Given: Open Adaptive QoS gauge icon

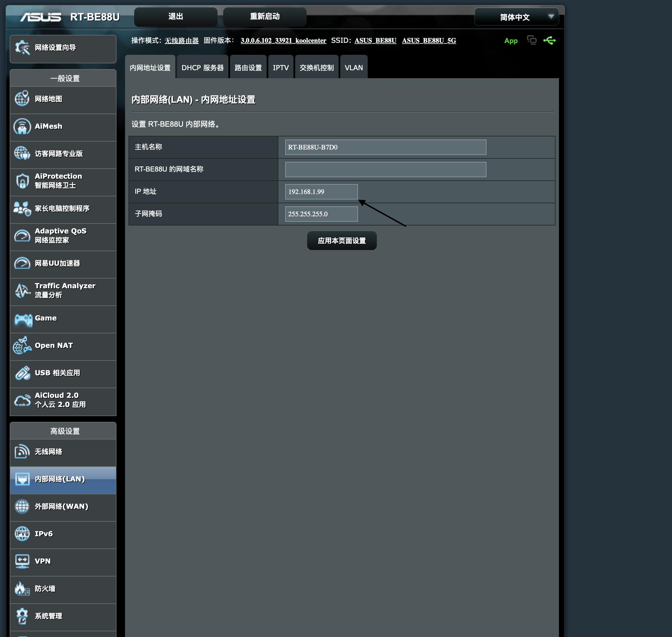Looking at the screenshot, I should 22,236.
